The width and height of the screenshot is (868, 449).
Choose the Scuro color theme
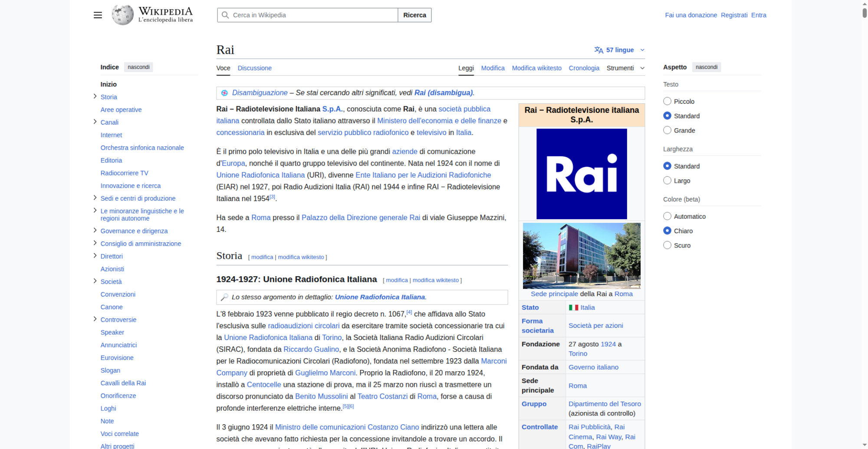667,245
